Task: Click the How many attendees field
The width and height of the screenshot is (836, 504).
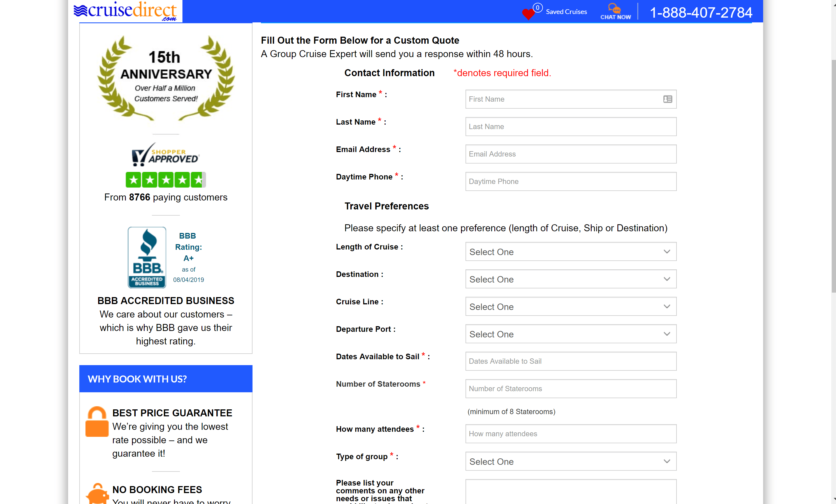Action: (571, 434)
